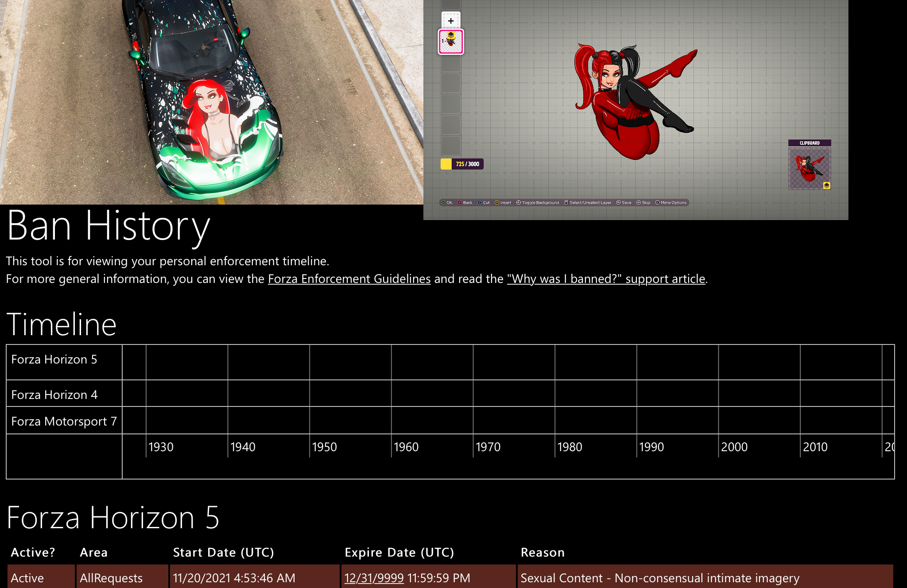Open the "Why was I banned?" support article
The image size is (907, 588).
[x=606, y=279]
